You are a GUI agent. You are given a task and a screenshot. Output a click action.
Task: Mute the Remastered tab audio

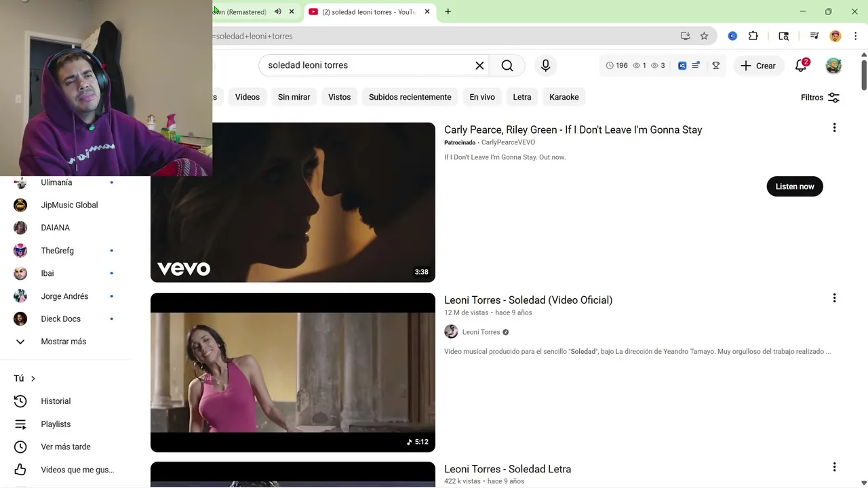click(278, 12)
